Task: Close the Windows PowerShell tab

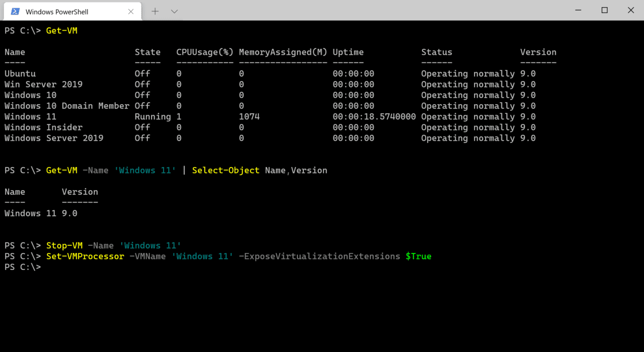Action: point(131,11)
